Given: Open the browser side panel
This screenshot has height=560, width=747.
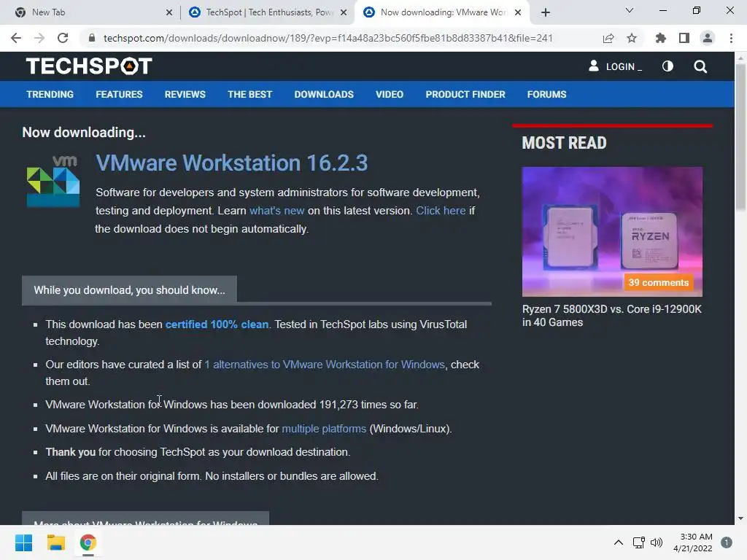Looking at the screenshot, I should (x=684, y=38).
